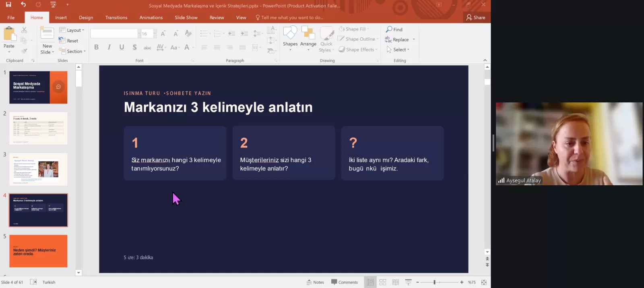
Task: Click Replace in Editing group
Action: (397, 39)
